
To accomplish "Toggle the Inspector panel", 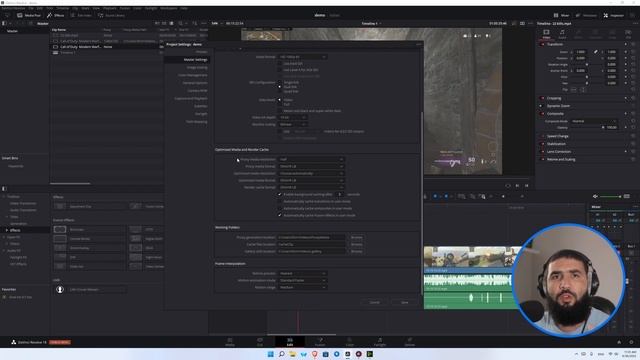I will [613, 15].
